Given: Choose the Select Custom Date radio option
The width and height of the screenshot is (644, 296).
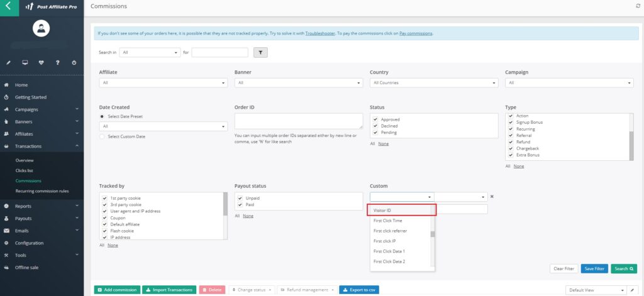Looking at the screenshot, I should (x=103, y=136).
